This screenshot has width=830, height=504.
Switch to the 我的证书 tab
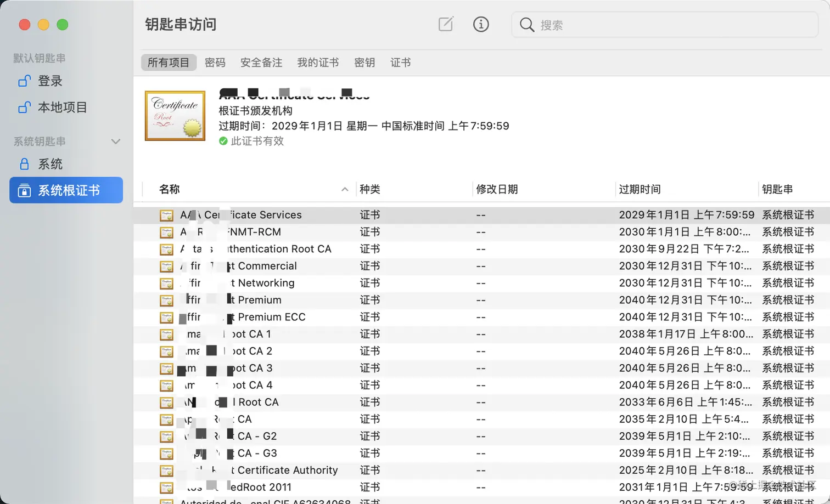(x=318, y=63)
